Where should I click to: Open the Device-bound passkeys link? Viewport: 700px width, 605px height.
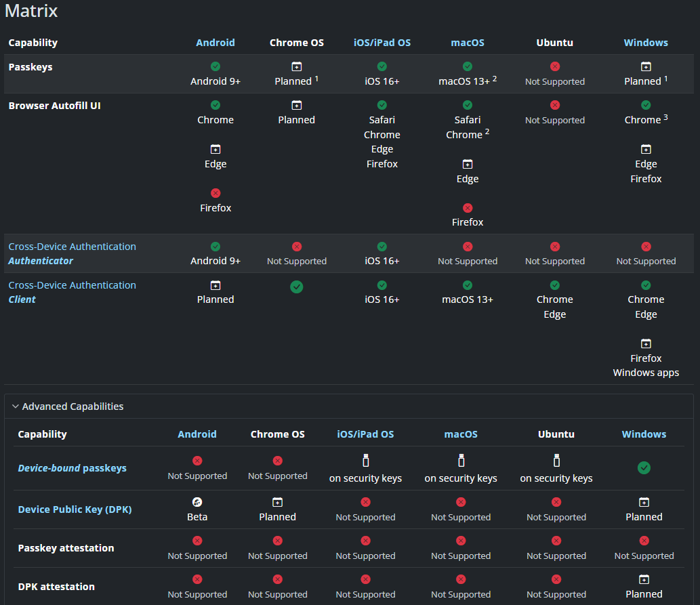tap(72, 468)
